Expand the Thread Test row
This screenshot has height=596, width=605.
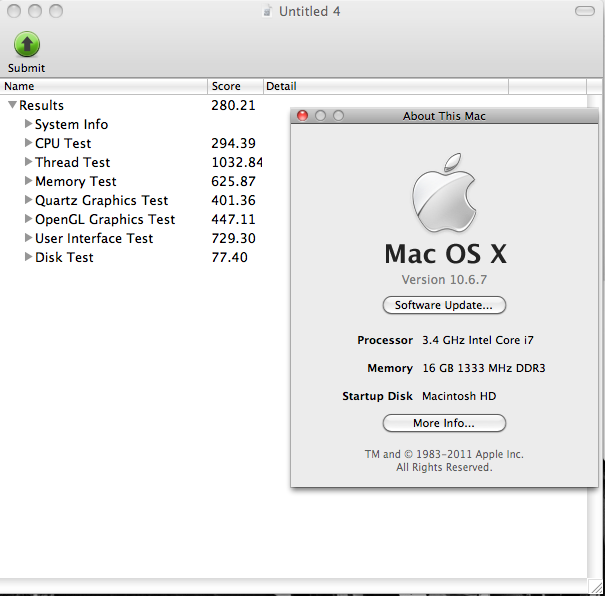[x=28, y=162]
